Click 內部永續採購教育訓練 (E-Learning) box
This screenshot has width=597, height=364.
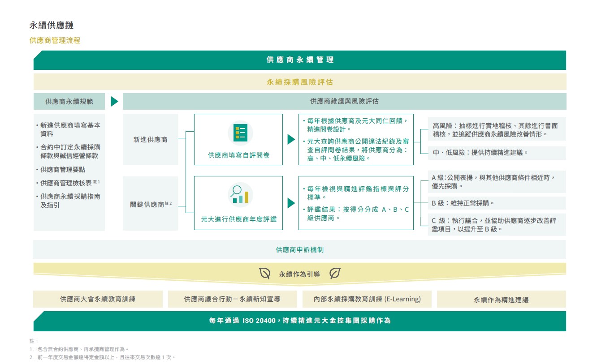(x=367, y=299)
